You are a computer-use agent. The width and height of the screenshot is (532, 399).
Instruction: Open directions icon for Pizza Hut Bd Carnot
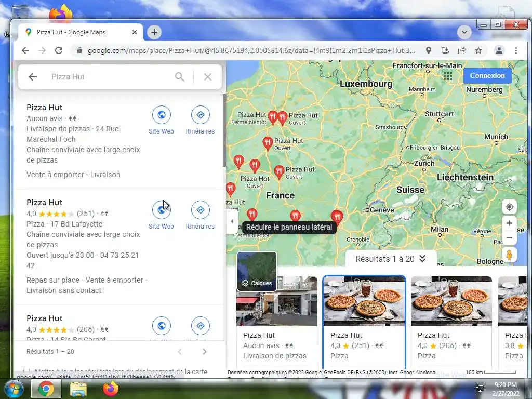[200, 326]
